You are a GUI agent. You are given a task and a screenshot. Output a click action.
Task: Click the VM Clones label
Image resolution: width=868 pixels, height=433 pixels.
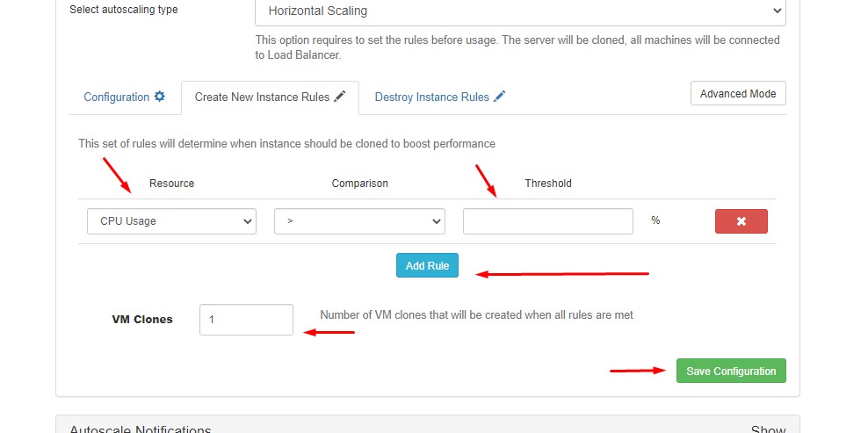(x=142, y=320)
